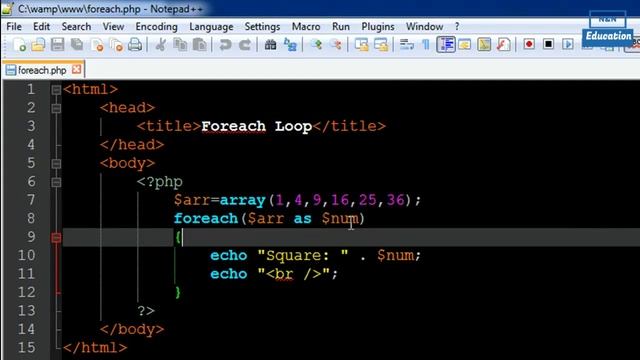Screen dimensions: 640x360
Task: Undo the last edit via toolbar
Action: pos(225,44)
